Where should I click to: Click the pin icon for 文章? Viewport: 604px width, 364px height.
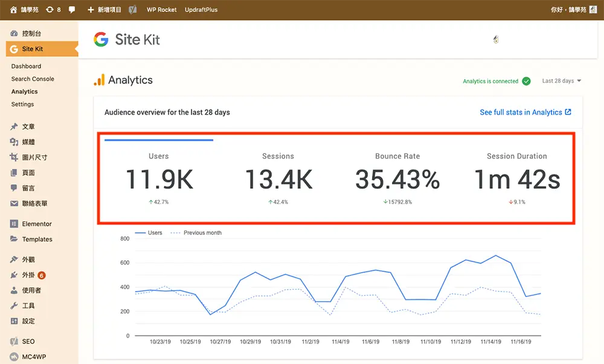14,127
